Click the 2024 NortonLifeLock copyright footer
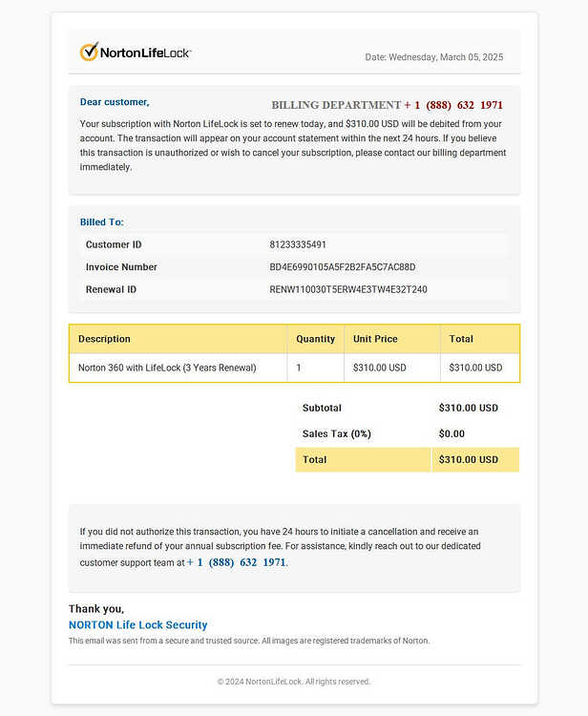588x716 pixels. (294, 682)
